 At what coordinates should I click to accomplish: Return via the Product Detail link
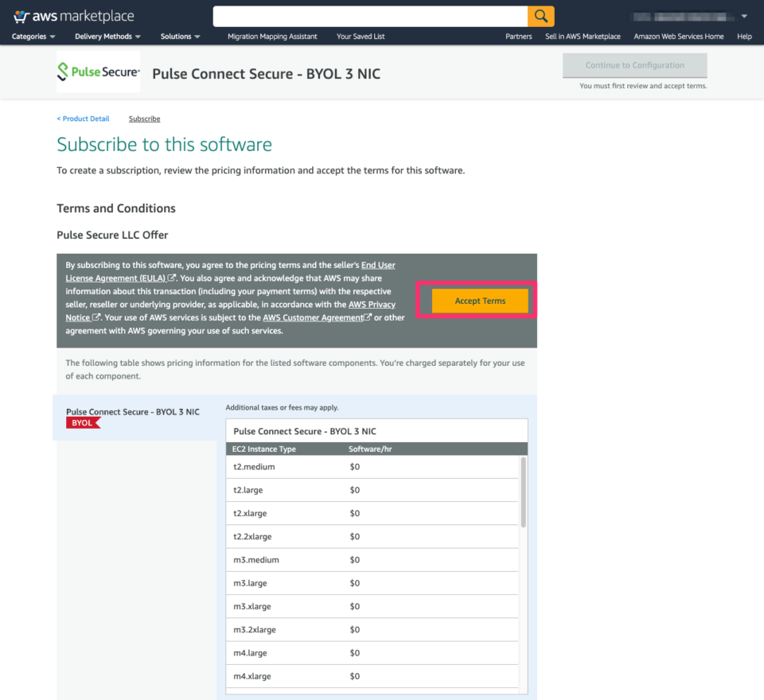[x=83, y=119]
